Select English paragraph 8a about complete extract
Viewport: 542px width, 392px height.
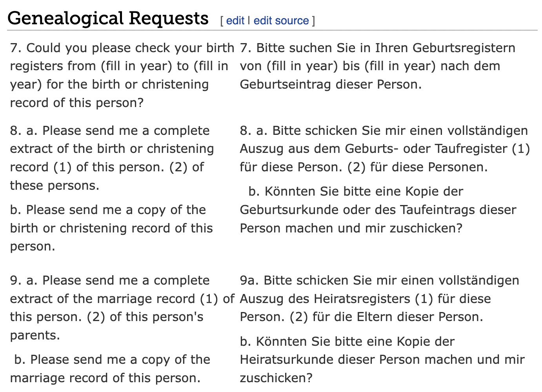[x=112, y=158]
